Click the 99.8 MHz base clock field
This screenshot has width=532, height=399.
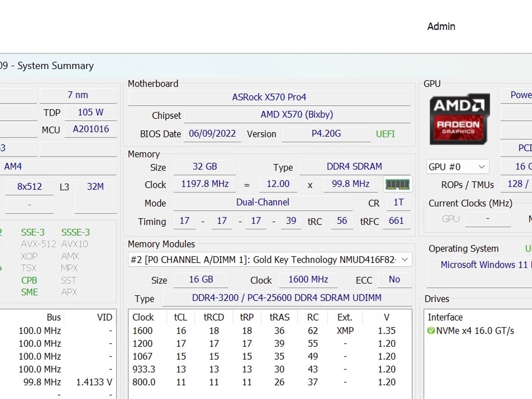(350, 184)
